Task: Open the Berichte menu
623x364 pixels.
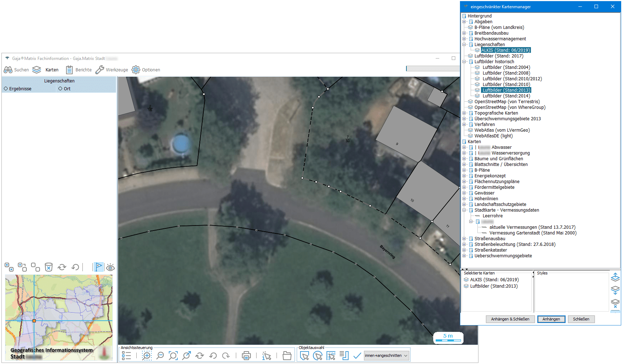Action: tap(79, 70)
